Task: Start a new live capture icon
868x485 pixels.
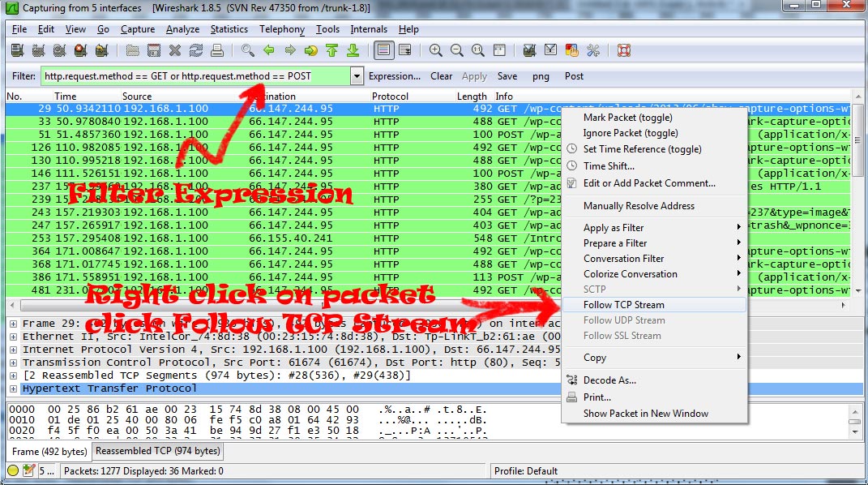Action: click(x=59, y=51)
